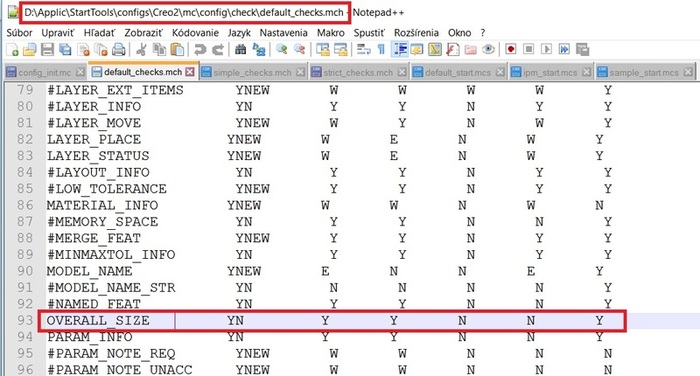
Task: Open the Makro menu
Action: point(331,33)
